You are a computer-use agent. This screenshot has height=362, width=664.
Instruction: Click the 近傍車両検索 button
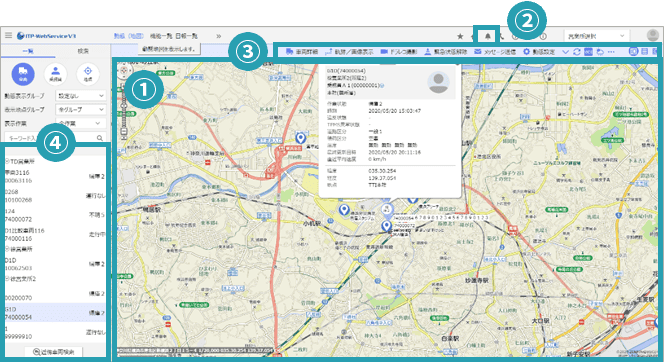pyautogui.click(x=53, y=352)
